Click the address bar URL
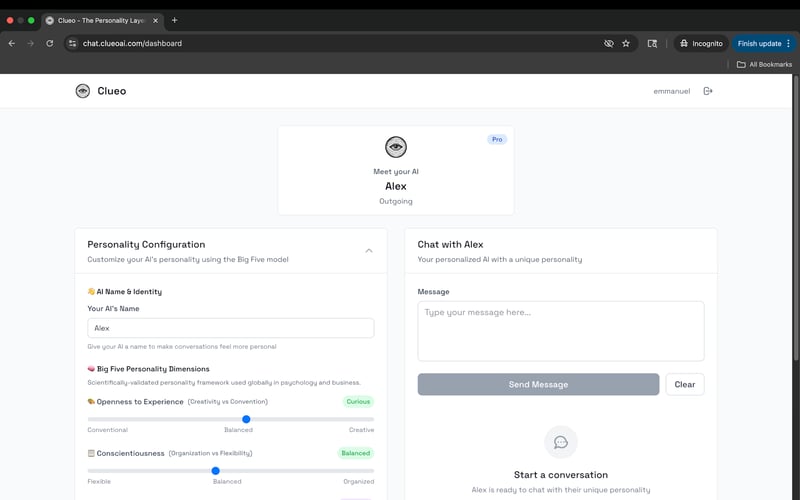800x500 pixels. pos(132,43)
